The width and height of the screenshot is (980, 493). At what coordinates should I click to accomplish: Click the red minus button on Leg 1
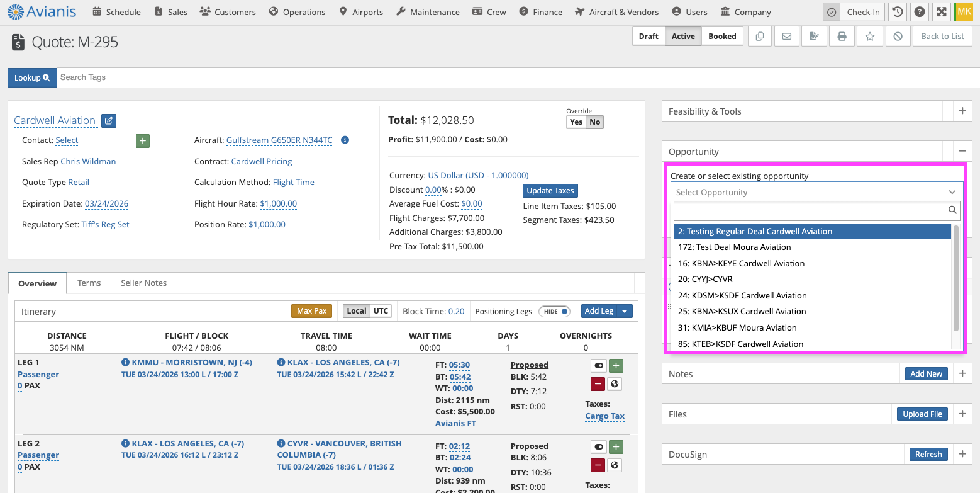[598, 384]
